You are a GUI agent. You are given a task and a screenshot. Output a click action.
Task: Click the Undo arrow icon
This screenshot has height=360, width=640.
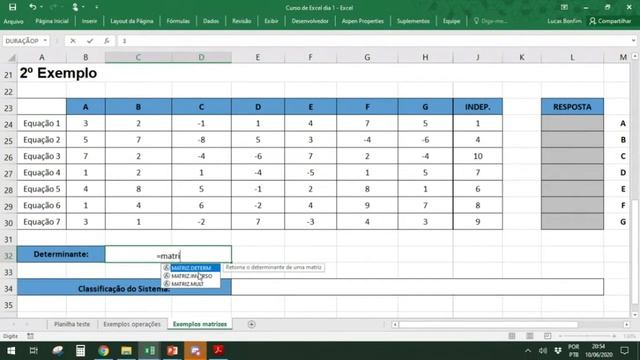[33, 7]
